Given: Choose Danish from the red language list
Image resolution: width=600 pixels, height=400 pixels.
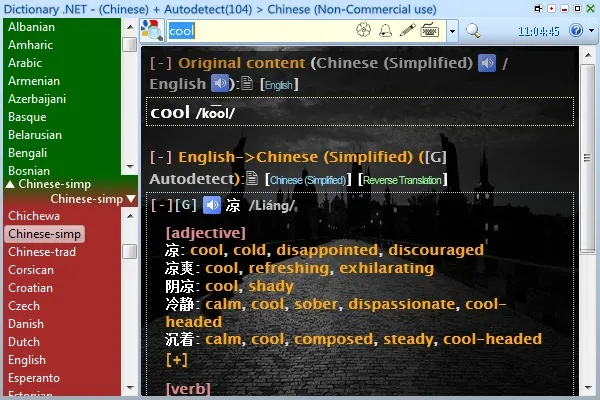Looking at the screenshot, I should click(26, 324).
